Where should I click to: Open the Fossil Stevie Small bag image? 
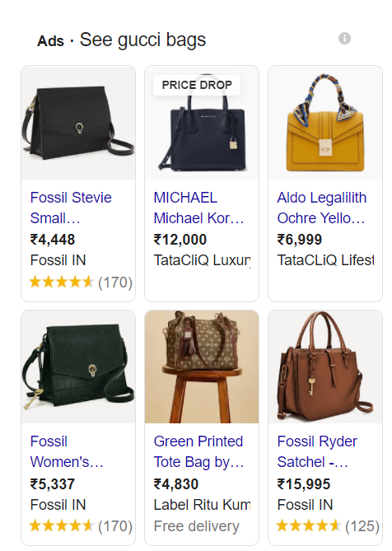(x=78, y=123)
